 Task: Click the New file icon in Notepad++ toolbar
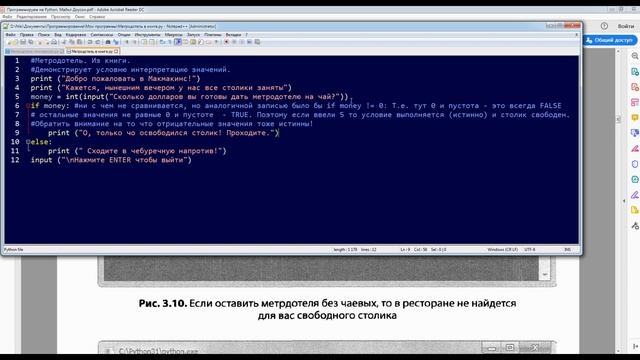pyautogui.click(x=9, y=42)
